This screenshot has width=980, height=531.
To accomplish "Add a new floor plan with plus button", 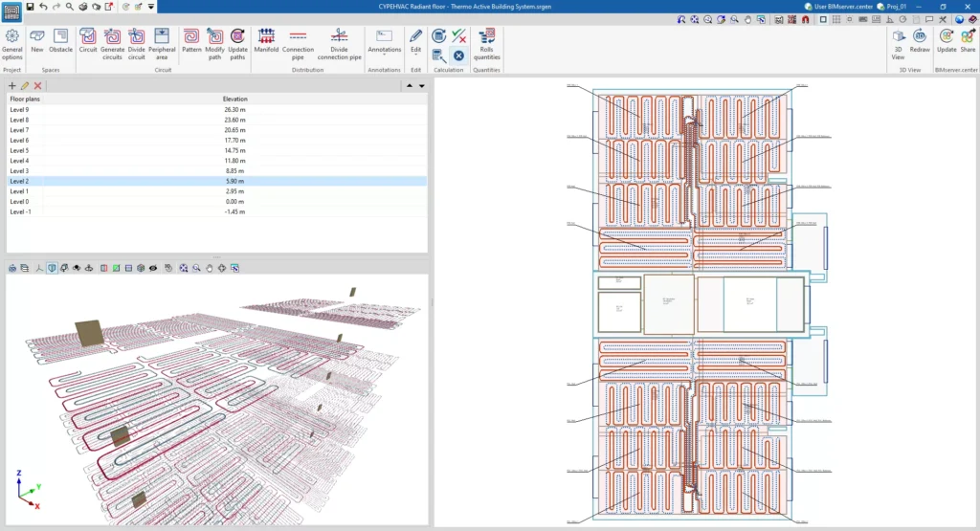I will click(x=11, y=86).
